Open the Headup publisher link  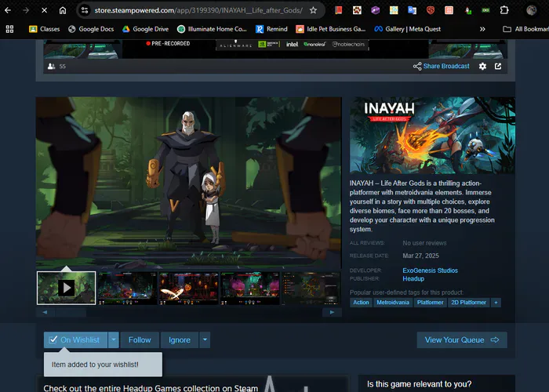point(413,278)
